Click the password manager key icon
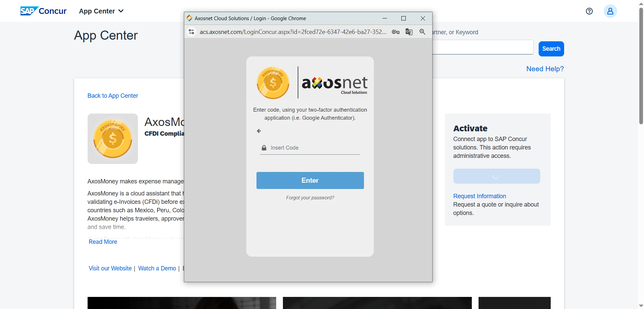 tap(396, 32)
